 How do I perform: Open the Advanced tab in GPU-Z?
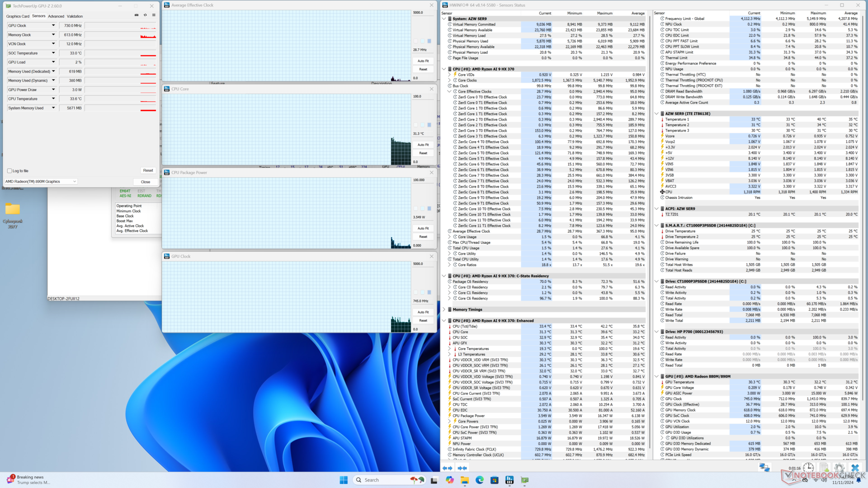click(x=56, y=16)
